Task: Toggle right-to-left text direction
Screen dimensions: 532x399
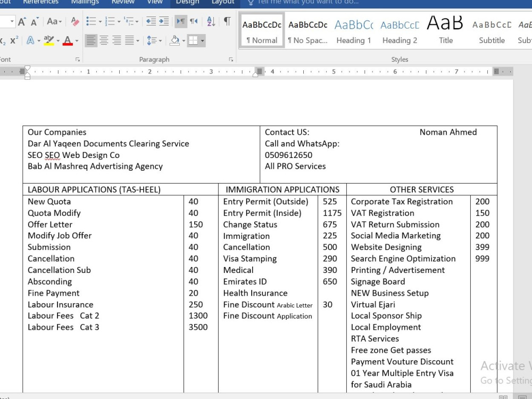Action: click(194, 21)
